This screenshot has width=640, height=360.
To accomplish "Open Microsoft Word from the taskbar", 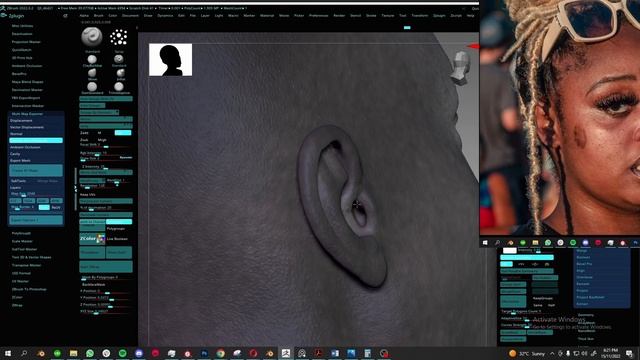I will tap(335, 353).
